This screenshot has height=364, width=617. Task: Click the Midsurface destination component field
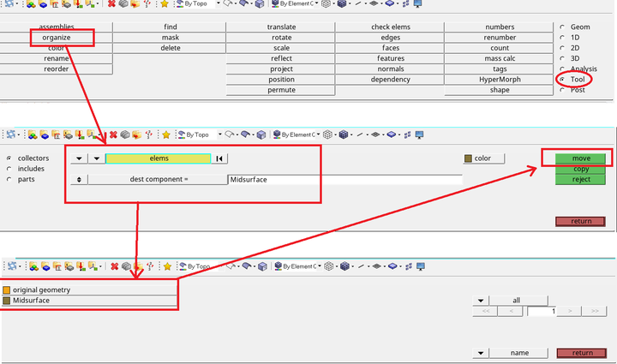click(x=343, y=180)
